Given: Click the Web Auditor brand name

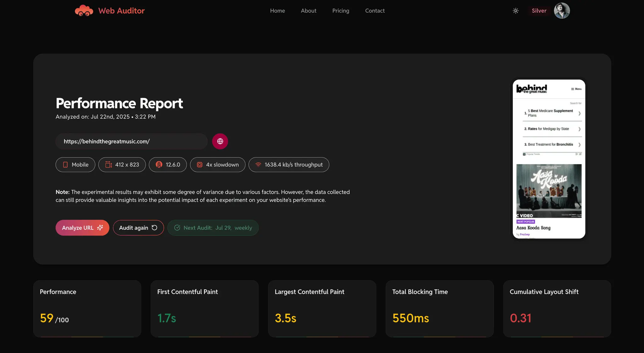Looking at the screenshot, I should (121, 11).
